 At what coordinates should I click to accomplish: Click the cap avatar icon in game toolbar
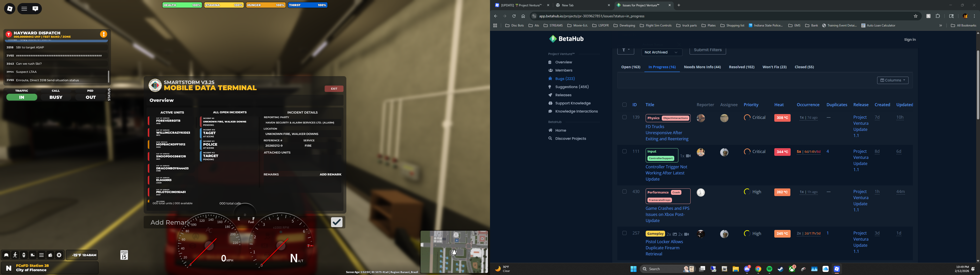click(6, 255)
